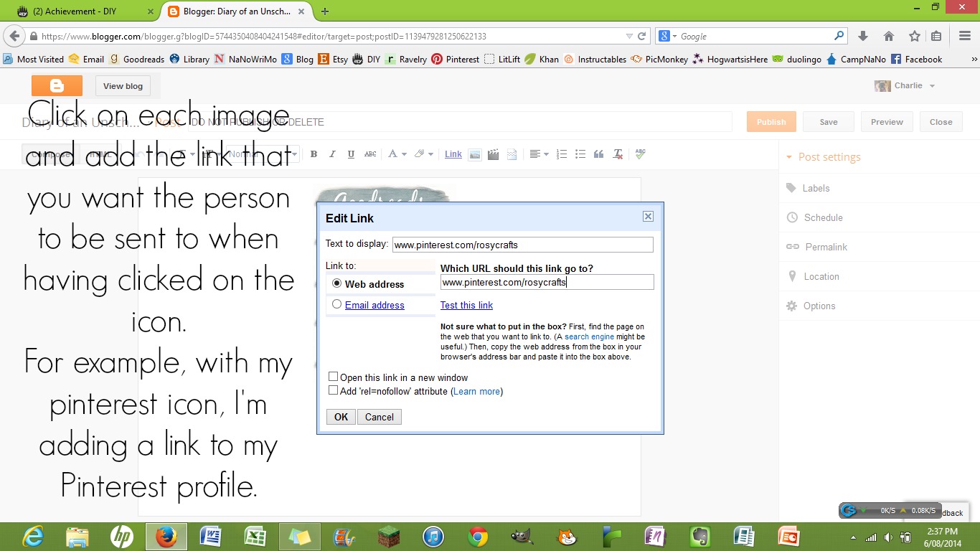The image size is (980, 551).
Task: Click the insert jump break icon
Action: [x=512, y=154]
